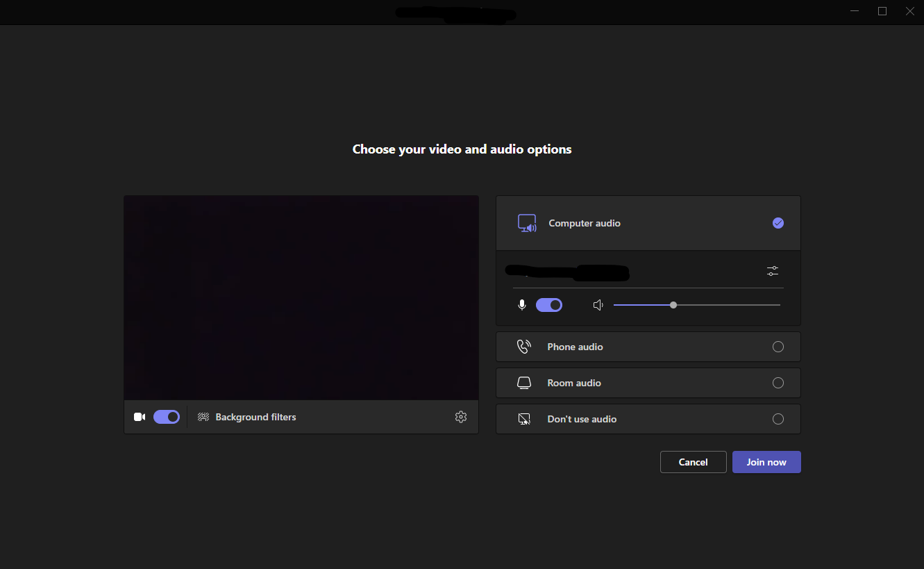Click the speaker volume icon
Screen dimensions: 924x569
tap(598, 304)
